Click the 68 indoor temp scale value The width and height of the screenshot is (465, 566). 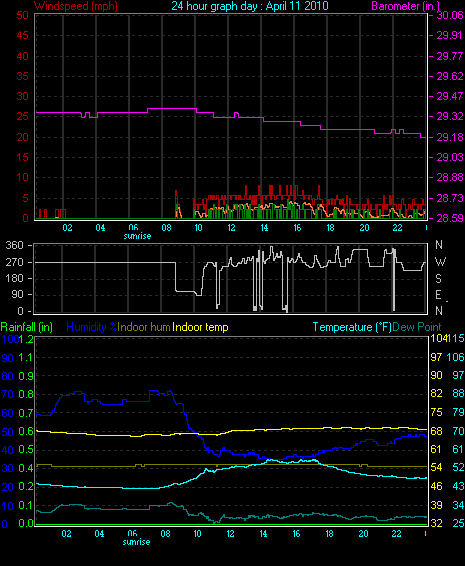click(436, 431)
